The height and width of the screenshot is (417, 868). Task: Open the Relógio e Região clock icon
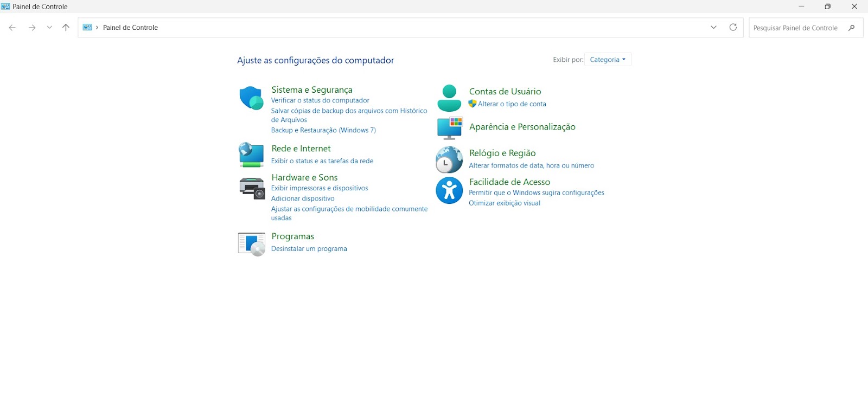coord(449,159)
